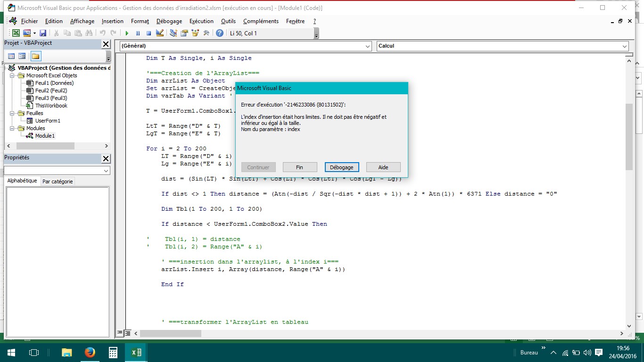
Task: Select Module1 in project tree
Action: (45, 136)
